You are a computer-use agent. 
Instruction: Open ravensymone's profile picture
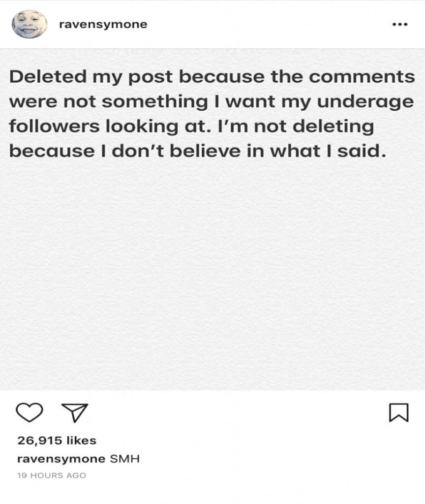[x=30, y=24]
